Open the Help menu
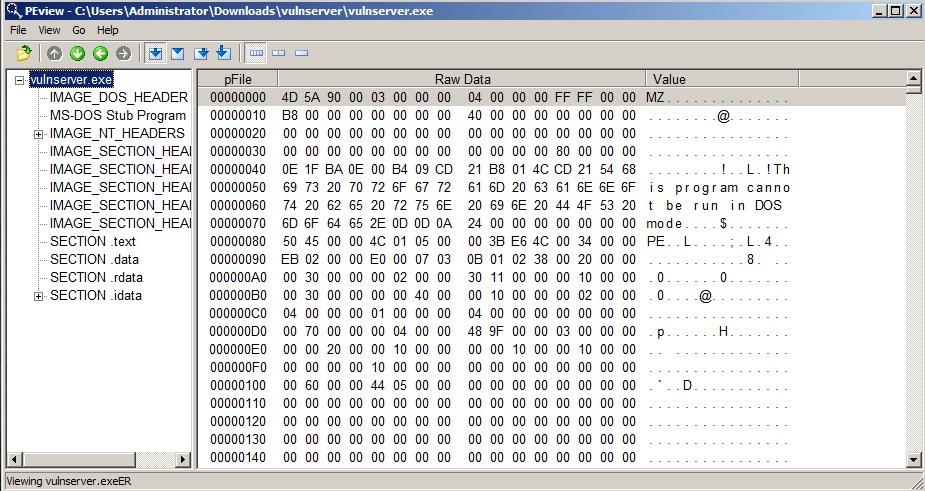The height and width of the screenshot is (491, 925). pos(107,30)
